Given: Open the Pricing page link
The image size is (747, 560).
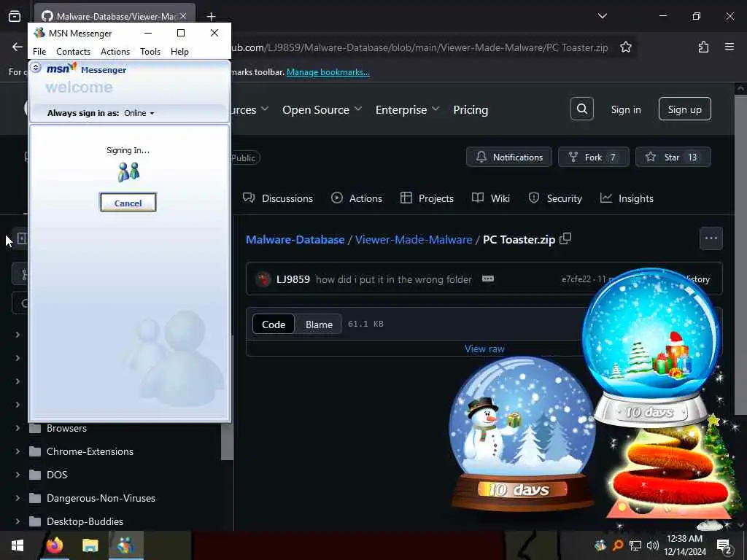Looking at the screenshot, I should coord(471,109).
